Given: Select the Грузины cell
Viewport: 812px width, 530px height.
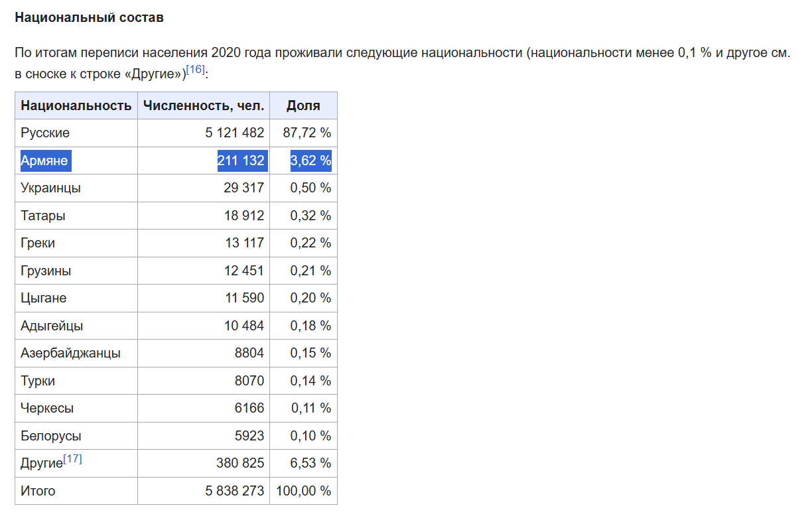Looking at the screenshot, I should coord(76,271).
